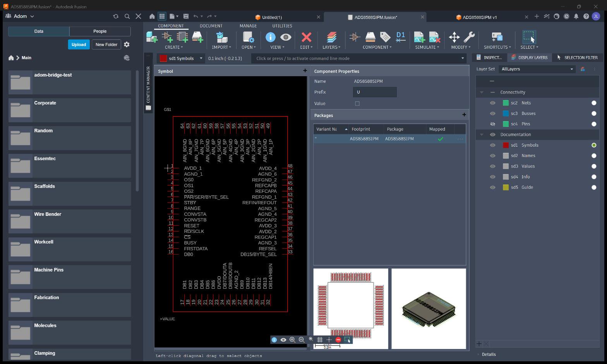The height and width of the screenshot is (364, 607).
Task: Toggle visibility eye for sd1 Symbols layer
Action: (492, 145)
